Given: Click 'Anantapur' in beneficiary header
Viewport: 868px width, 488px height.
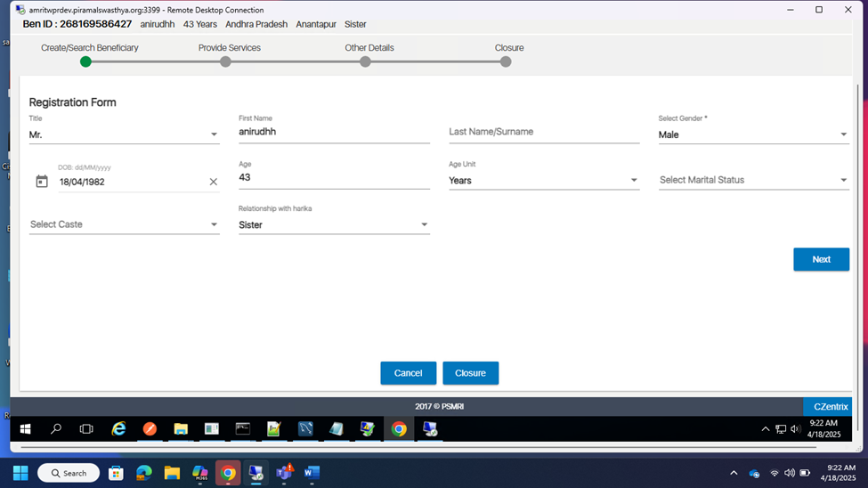Looking at the screenshot, I should [x=315, y=24].
